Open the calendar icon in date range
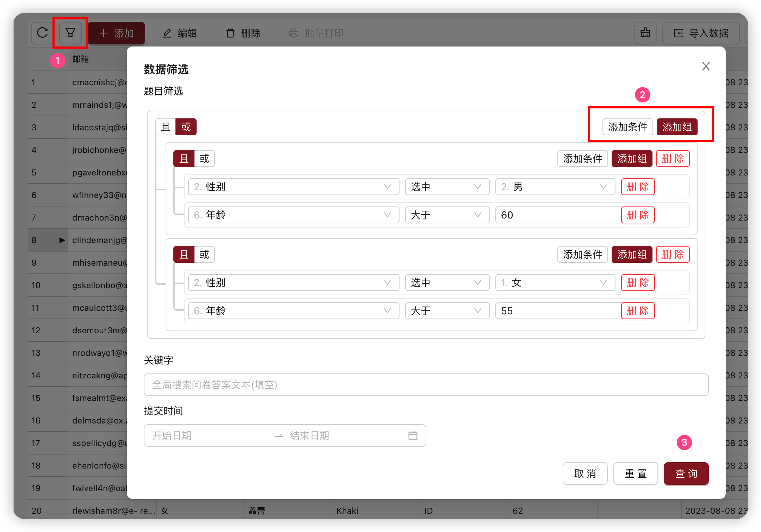 point(413,435)
